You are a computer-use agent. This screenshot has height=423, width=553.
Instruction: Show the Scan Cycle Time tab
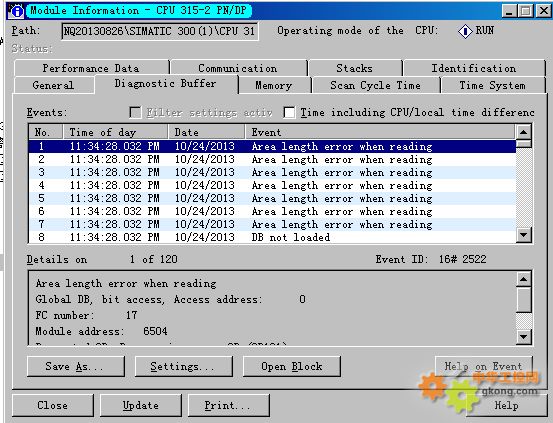375,85
